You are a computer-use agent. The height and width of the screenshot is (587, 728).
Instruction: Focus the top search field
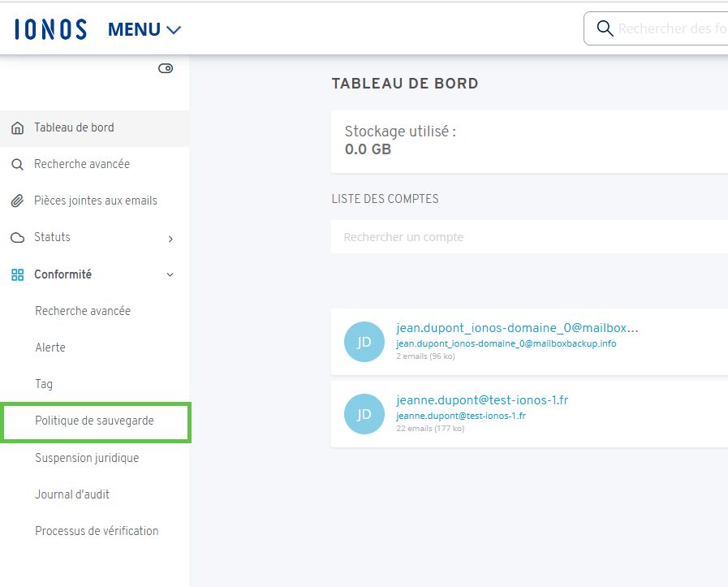(656, 28)
